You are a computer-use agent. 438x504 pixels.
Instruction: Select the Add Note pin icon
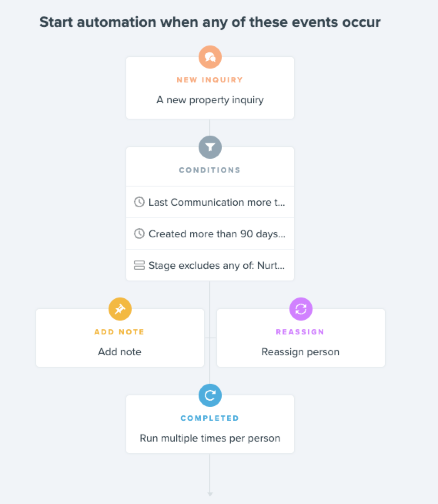click(120, 309)
